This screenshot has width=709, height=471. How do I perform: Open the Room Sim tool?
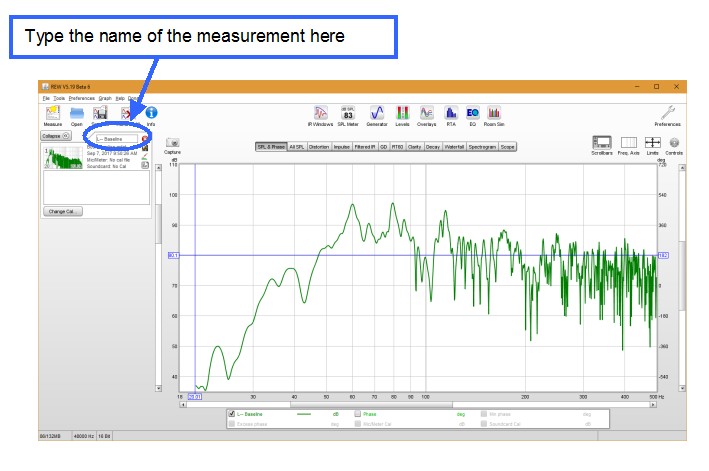[x=494, y=113]
